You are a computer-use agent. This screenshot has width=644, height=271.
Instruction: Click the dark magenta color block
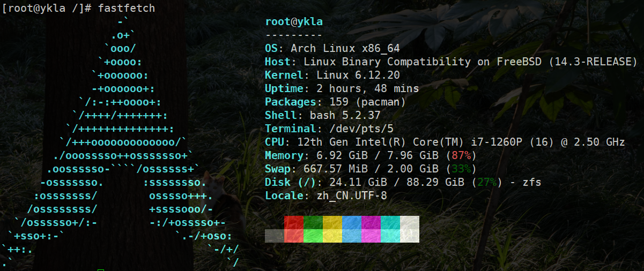coord(371,222)
